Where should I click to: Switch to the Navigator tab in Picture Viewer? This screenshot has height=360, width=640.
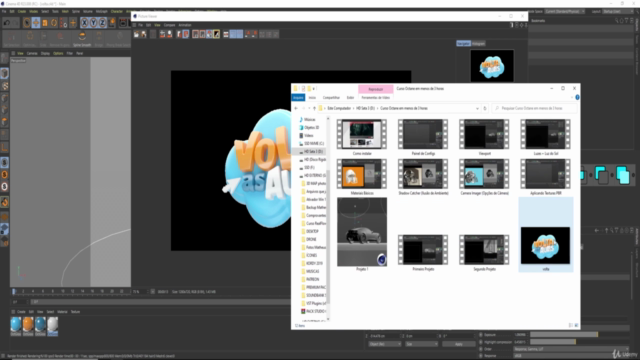tap(463, 43)
